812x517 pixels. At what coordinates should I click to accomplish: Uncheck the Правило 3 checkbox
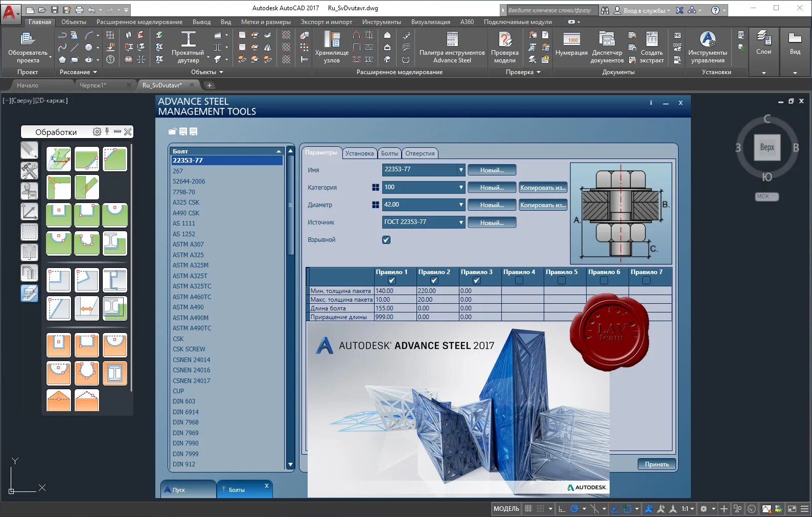477,280
